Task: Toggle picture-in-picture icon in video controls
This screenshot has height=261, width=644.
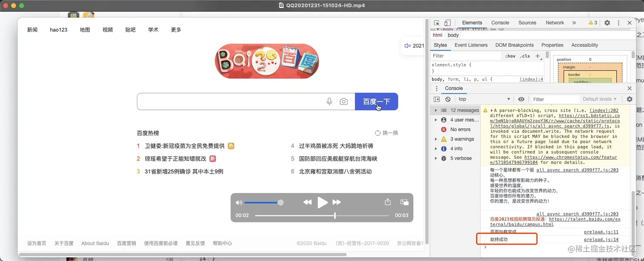Action: pyautogui.click(x=405, y=202)
